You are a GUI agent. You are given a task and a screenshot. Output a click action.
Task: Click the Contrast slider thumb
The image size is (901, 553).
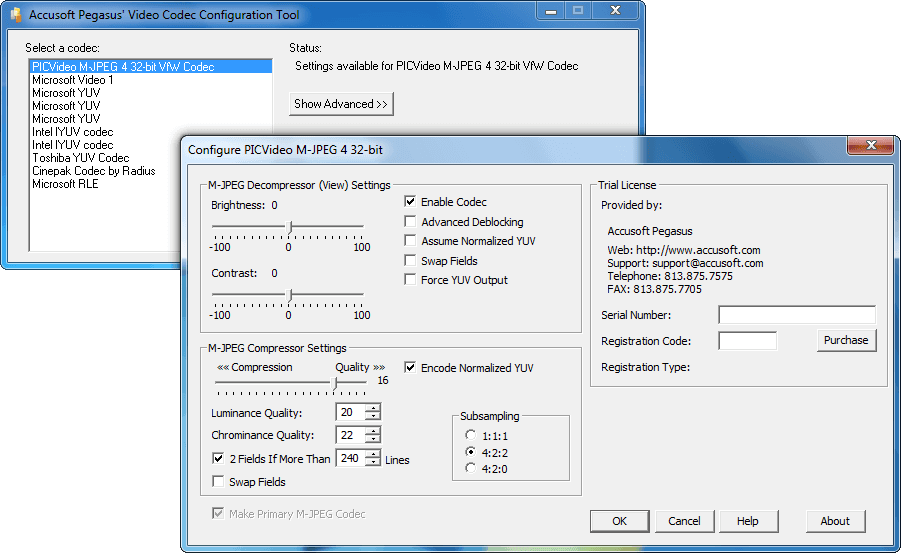290,295
